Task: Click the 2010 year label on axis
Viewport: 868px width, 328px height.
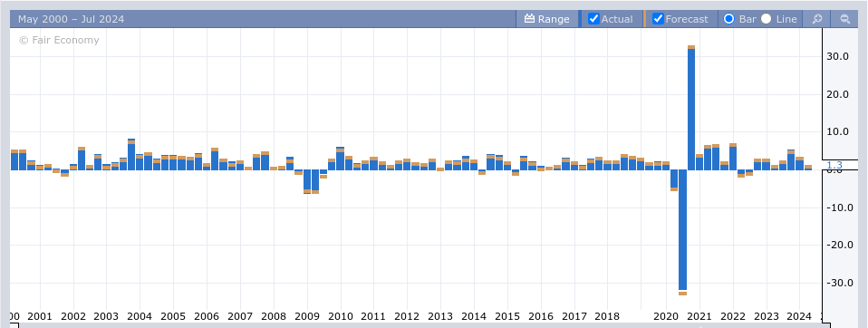Action: (x=341, y=316)
